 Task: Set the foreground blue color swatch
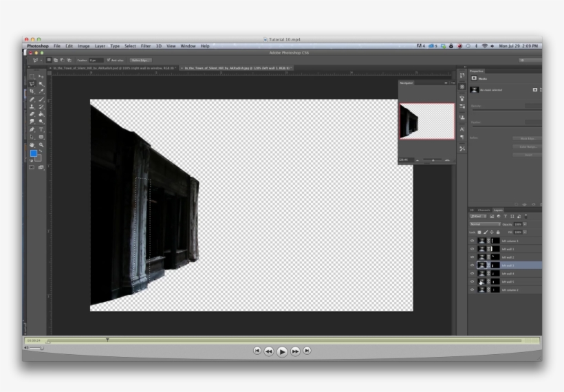pyautogui.click(x=33, y=153)
